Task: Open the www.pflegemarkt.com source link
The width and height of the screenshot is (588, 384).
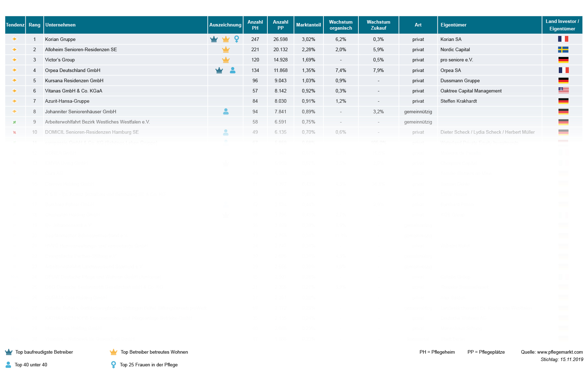Action: click(560, 352)
